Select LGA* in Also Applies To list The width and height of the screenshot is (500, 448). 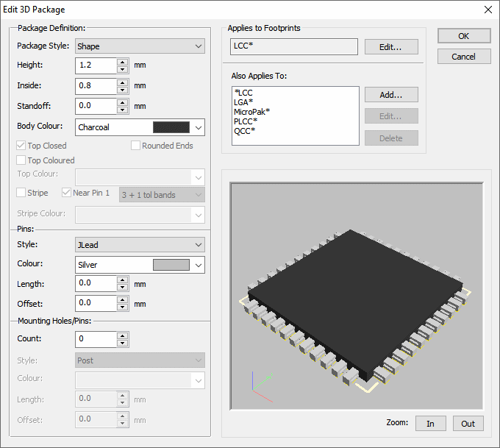tap(243, 102)
